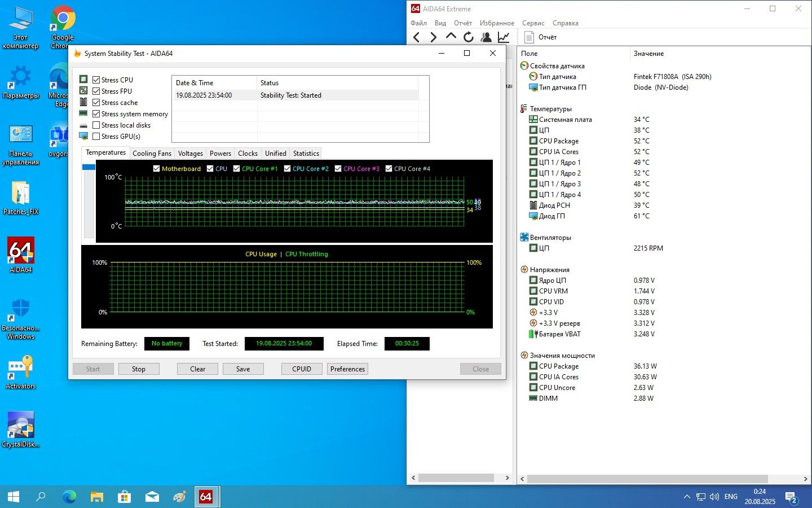This screenshot has height=508, width=812.
Task: Uncheck Stress cache option
Action: click(x=96, y=103)
